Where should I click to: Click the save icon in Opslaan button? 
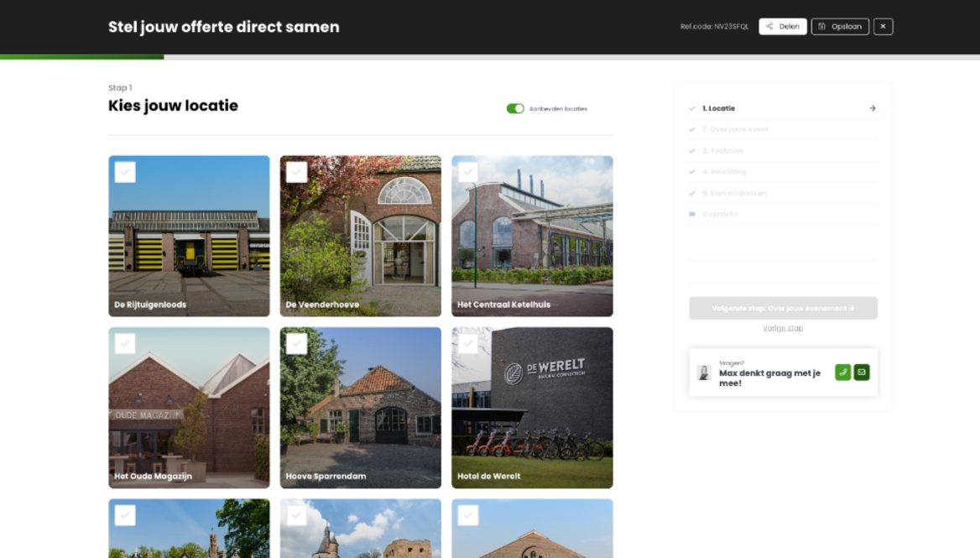pos(822,27)
